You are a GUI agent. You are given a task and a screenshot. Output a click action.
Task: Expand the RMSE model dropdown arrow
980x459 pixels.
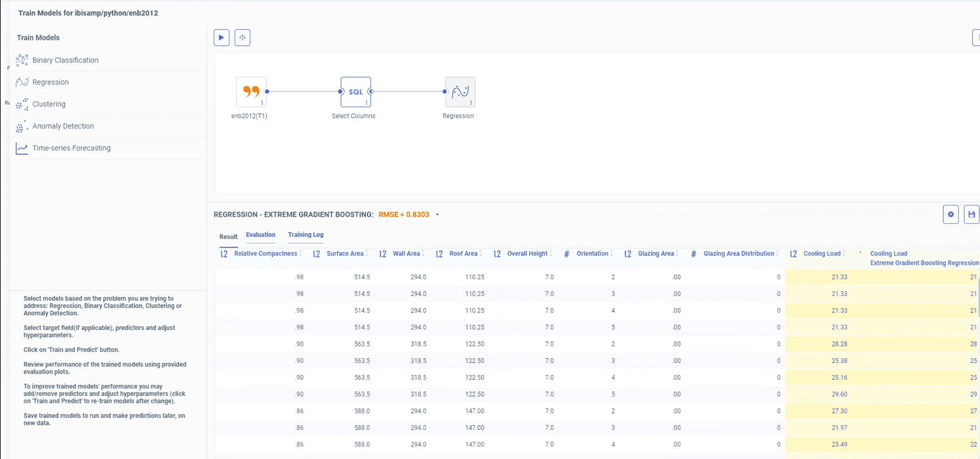pyautogui.click(x=437, y=215)
